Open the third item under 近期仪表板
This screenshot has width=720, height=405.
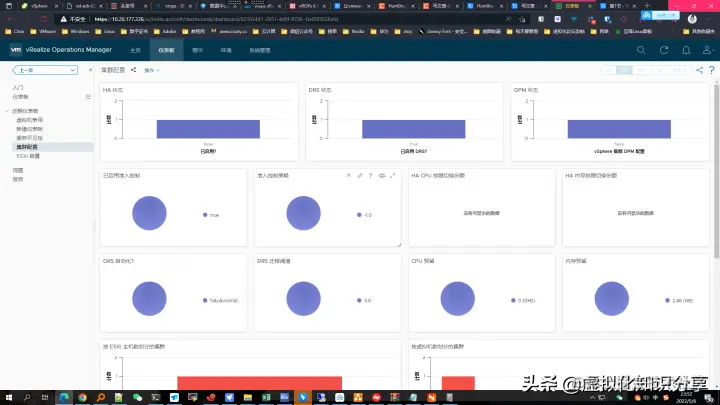30,138
